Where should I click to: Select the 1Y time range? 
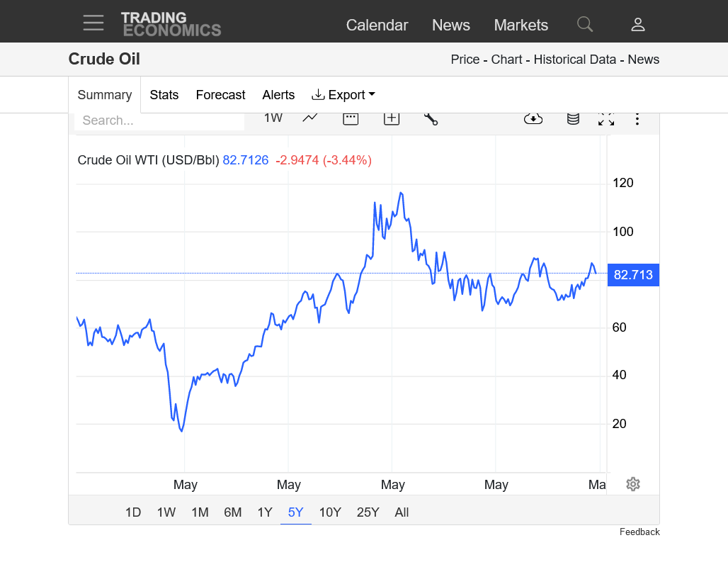265,512
